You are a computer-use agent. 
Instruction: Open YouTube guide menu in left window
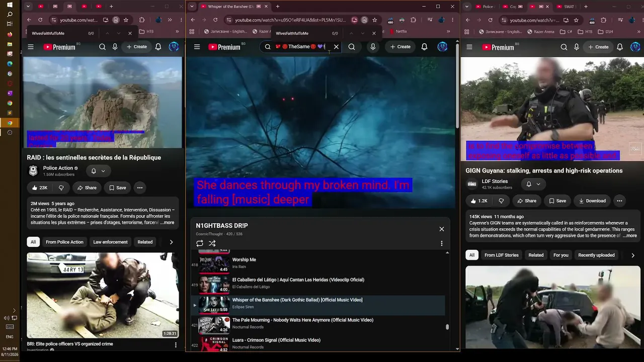click(x=31, y=47)
